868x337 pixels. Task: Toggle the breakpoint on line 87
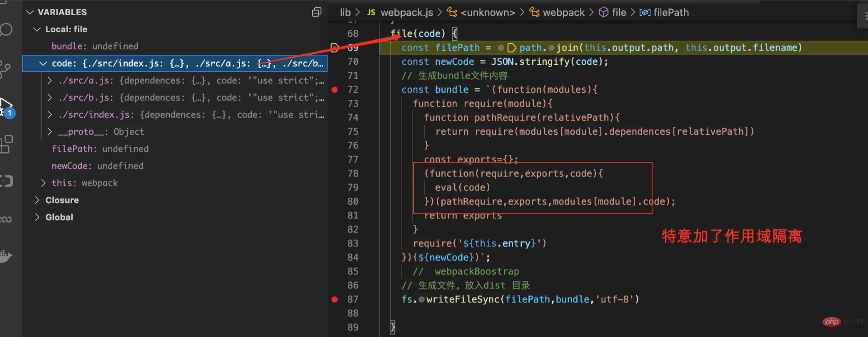click(x=335, y=299)
